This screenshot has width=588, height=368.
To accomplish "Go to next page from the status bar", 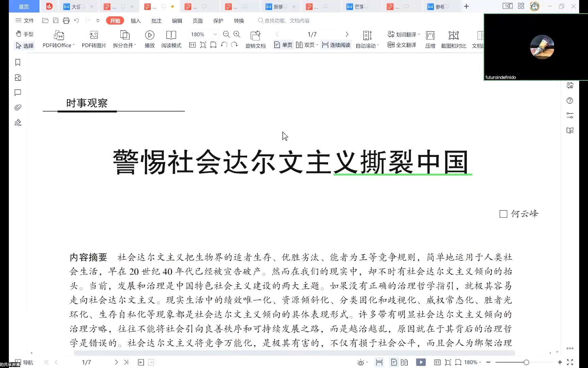I will tap(116, 362).
